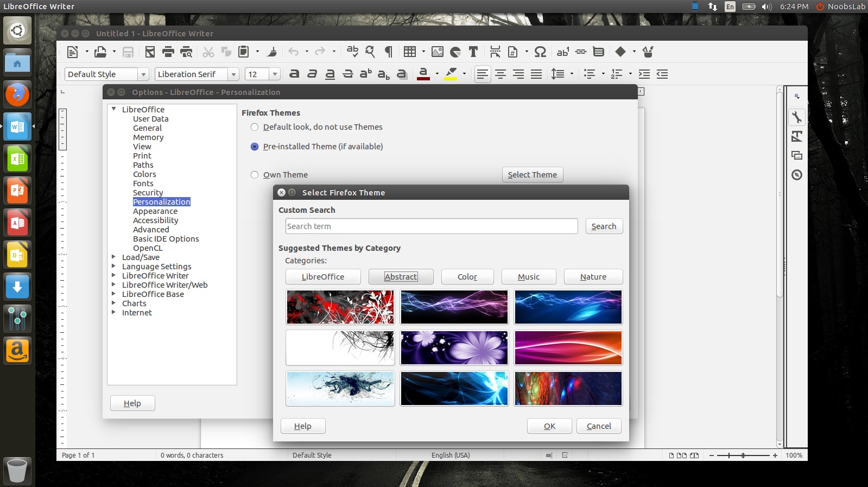Click the Clone Formatting paintbrush icon
Image resolution: width=868 pixels, height=487 pixels.
[x=272, y=52]
